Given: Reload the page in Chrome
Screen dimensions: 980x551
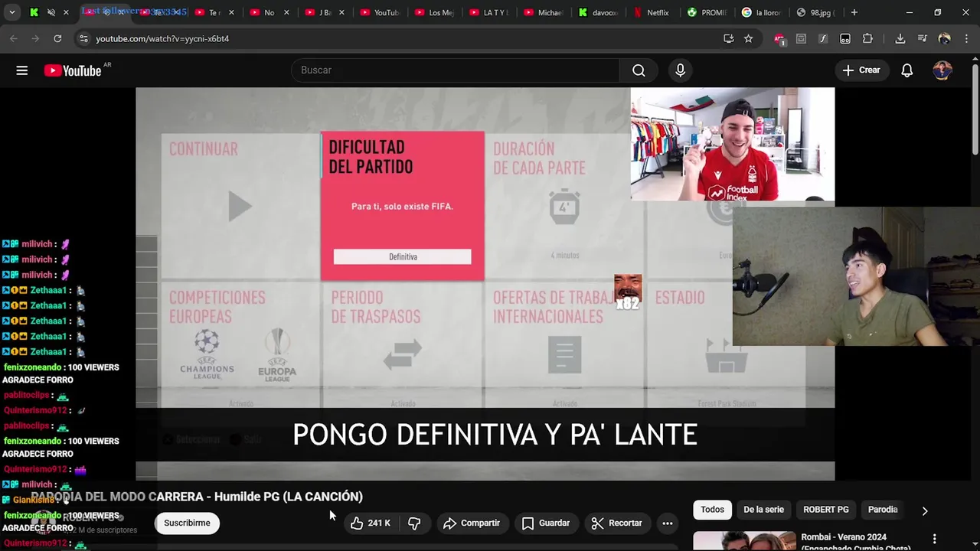Looking at the screenshot, I should [57, 38].
